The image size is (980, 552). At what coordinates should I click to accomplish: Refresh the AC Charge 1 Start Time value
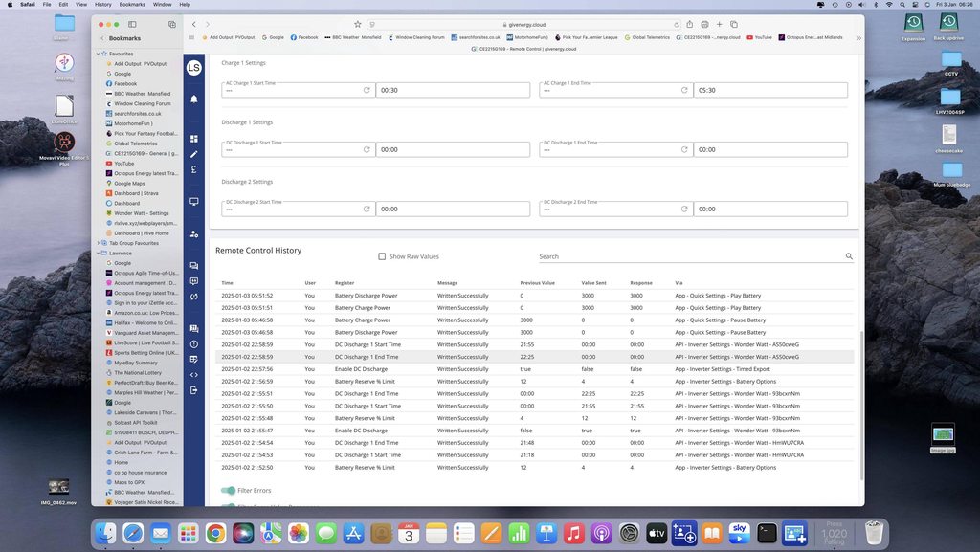pos(366,90)
